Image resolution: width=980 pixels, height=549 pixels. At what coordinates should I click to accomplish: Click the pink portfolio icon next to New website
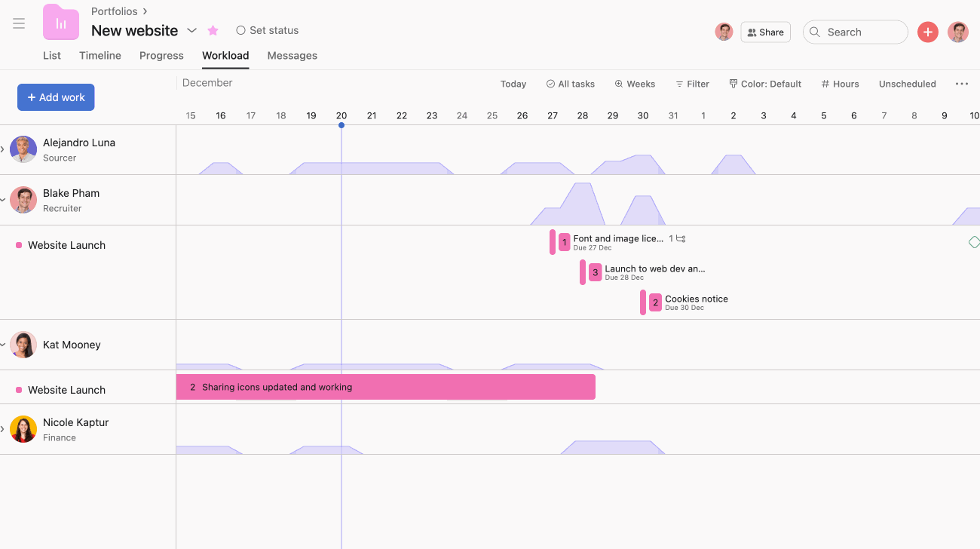click(60, 22)
